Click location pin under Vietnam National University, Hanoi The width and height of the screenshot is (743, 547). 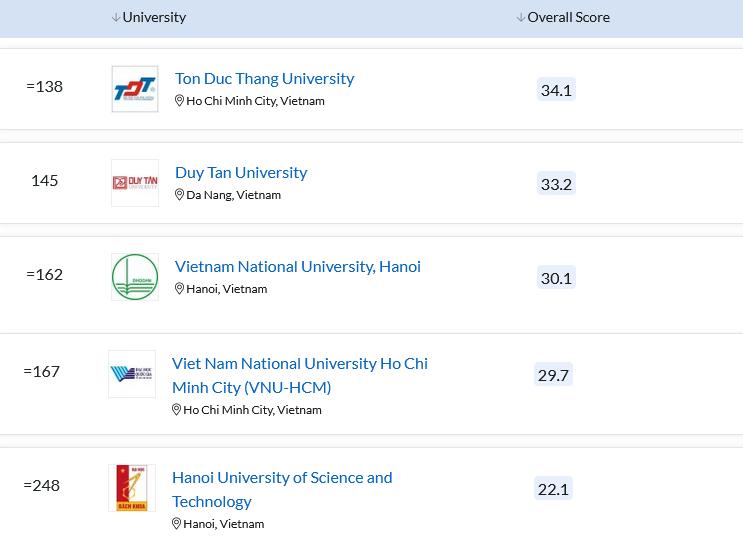click(x=180, y=289)
